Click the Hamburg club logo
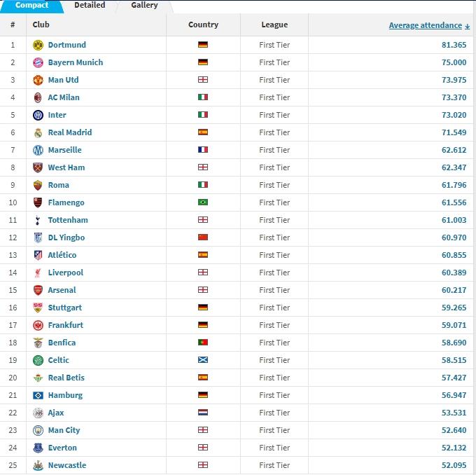 (x=38, y=395)
